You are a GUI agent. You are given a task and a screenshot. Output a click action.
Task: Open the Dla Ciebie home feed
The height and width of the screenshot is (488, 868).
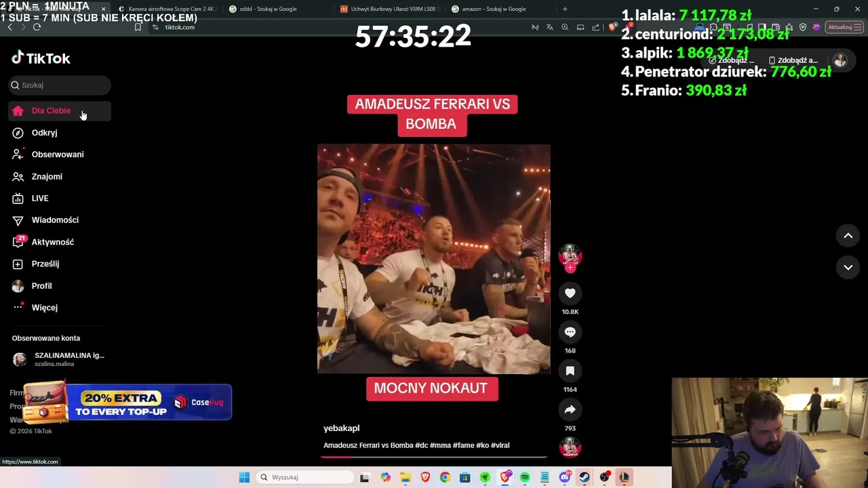(x=60, y=110)
